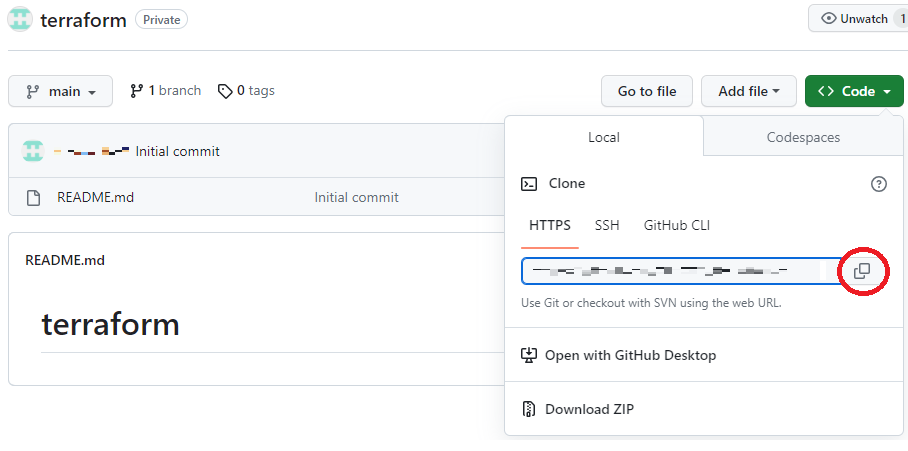Click the clone URL input field
This screenshot has height=451, width=908.
point(682,271)
